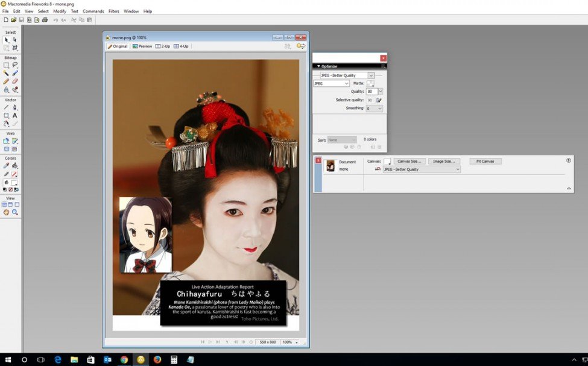Select the Pointer tool
The width and height of the screenshot is (588, 366).
click(6, 40)
